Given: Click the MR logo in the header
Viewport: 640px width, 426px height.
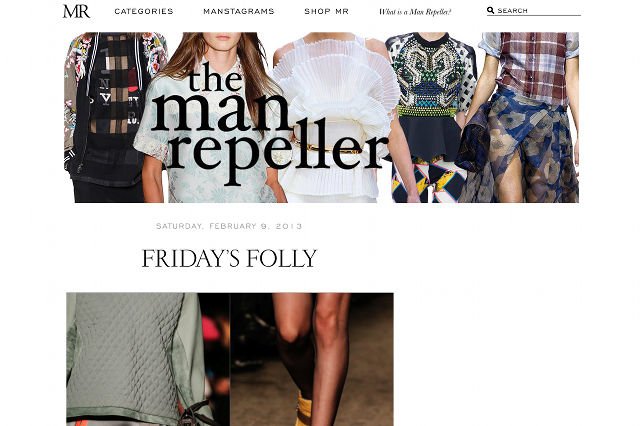Looking at the screenshot, I should point(76,11).
